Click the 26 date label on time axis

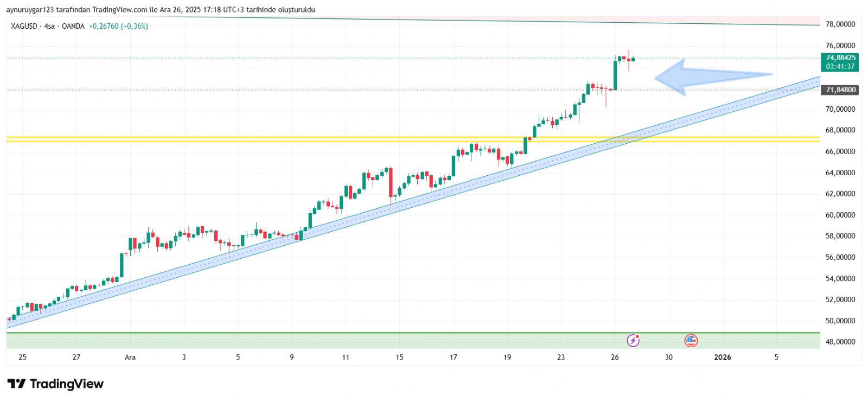pyautogui.click(x=615, y=357)
